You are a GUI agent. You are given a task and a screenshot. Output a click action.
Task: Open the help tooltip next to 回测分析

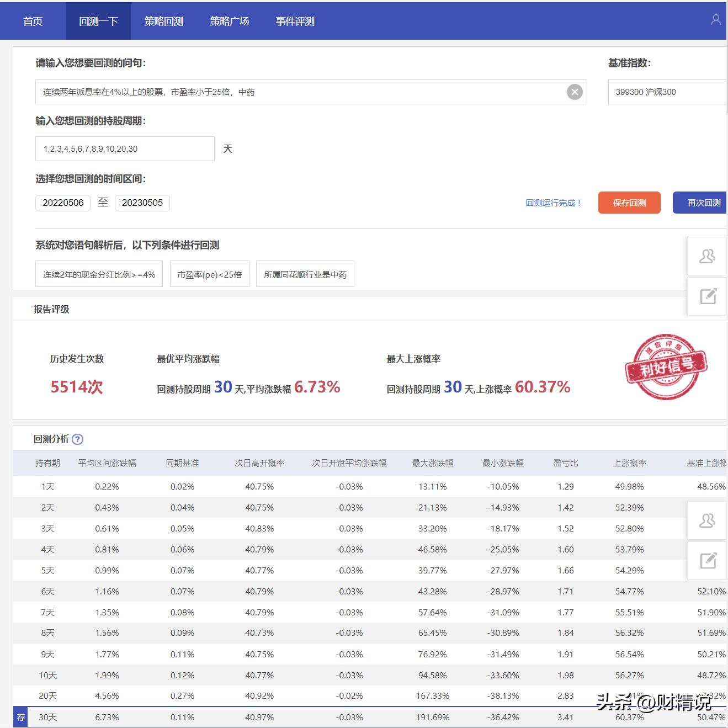tap(78, 439)
